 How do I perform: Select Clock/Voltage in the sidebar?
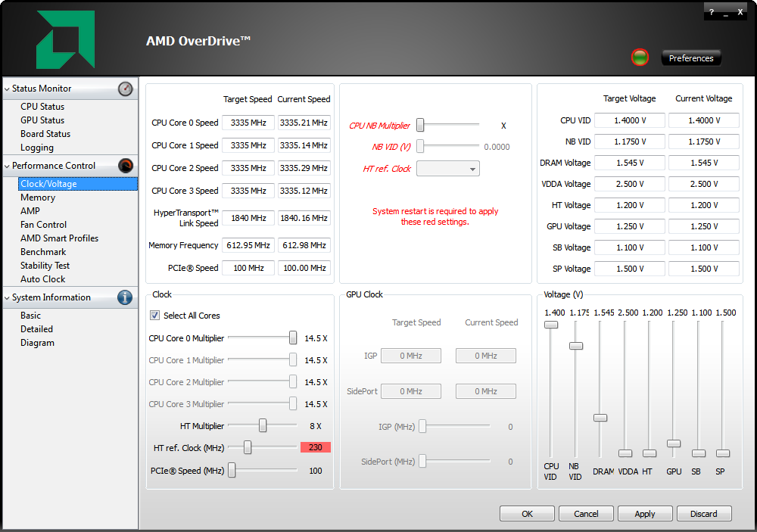coord(78,184)
